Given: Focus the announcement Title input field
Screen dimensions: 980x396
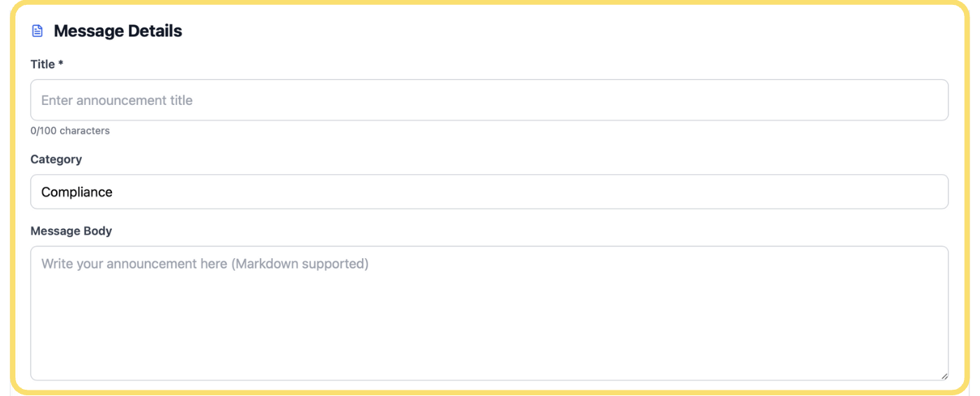Looking at the screenshot, I should 489,100.
